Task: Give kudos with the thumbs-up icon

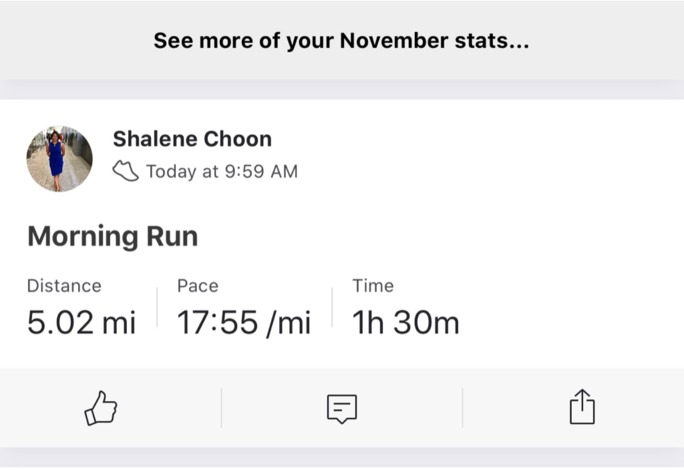Action: (101, 408)
